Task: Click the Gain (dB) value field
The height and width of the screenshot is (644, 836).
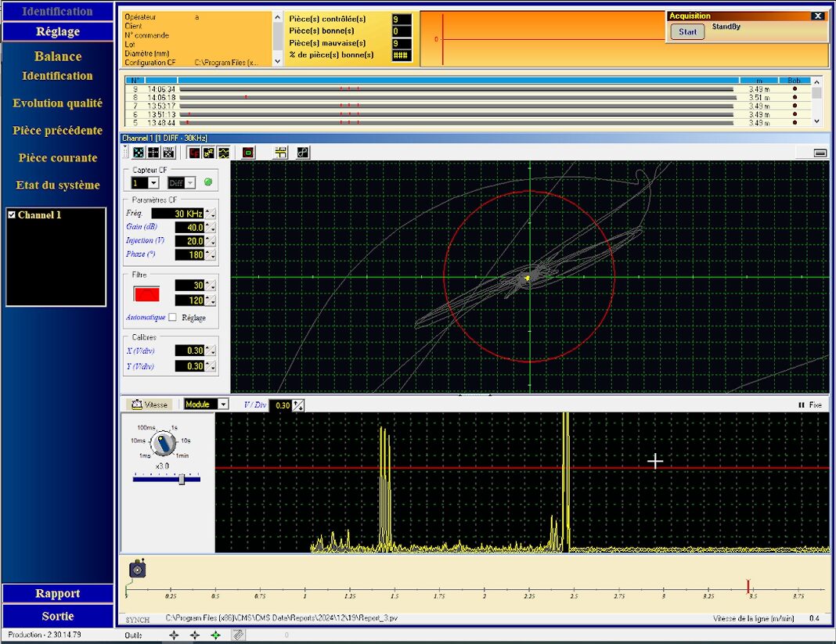Action: 189,227
